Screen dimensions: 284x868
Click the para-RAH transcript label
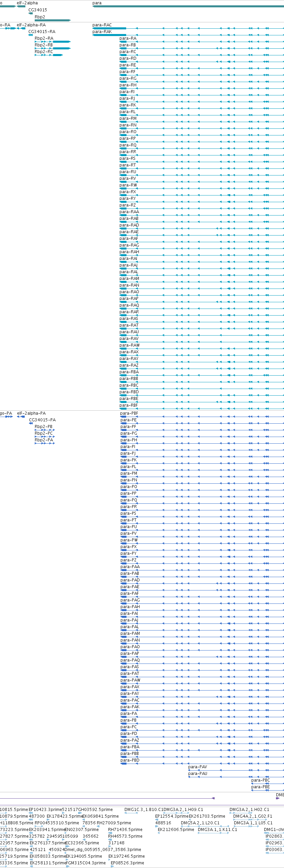point(129,252)
